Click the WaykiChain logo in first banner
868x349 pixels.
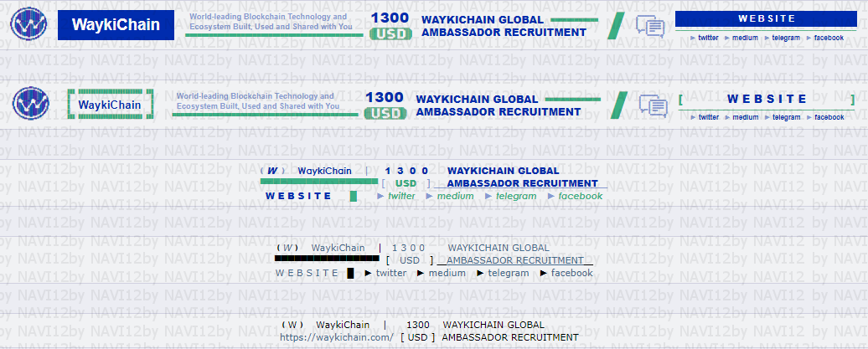tap(28, 23)
